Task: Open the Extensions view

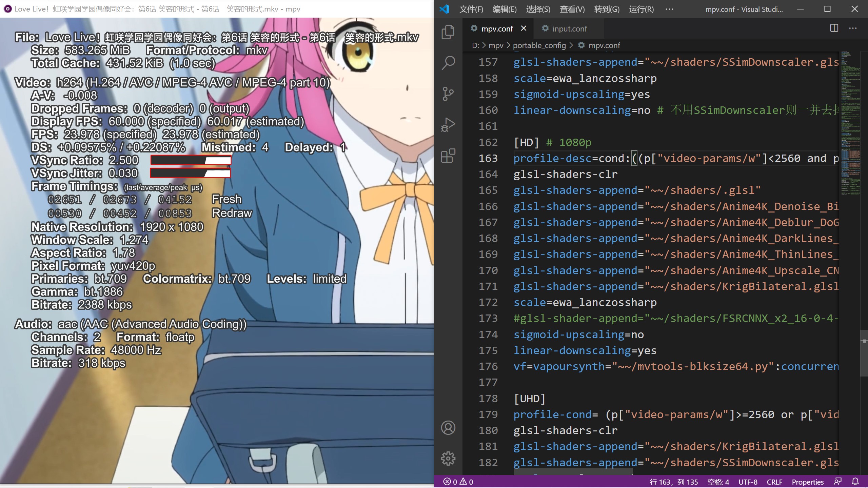Action: [448, 156]
